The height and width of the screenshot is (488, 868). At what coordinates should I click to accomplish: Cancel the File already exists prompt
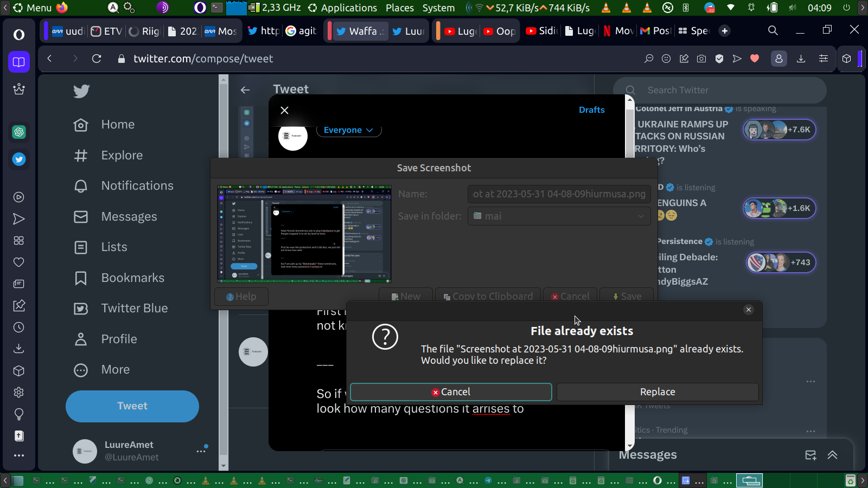pyautogui.click(x=451, y=392)
